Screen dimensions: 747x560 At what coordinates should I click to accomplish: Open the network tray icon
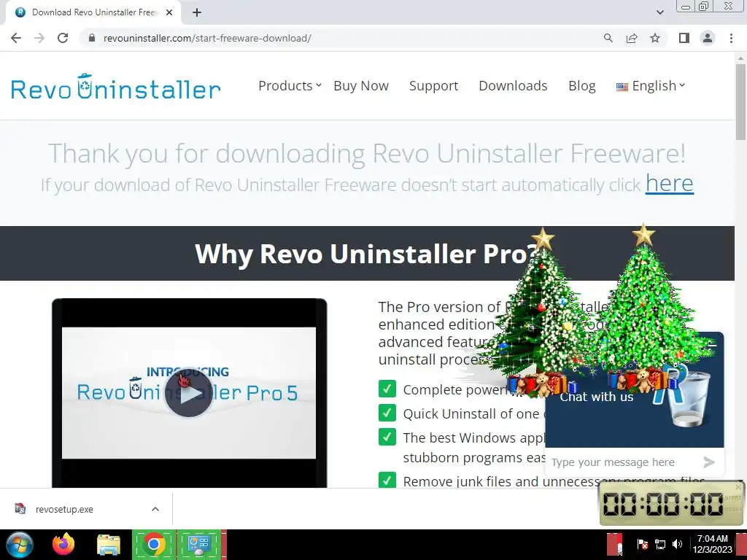[660, 544]
